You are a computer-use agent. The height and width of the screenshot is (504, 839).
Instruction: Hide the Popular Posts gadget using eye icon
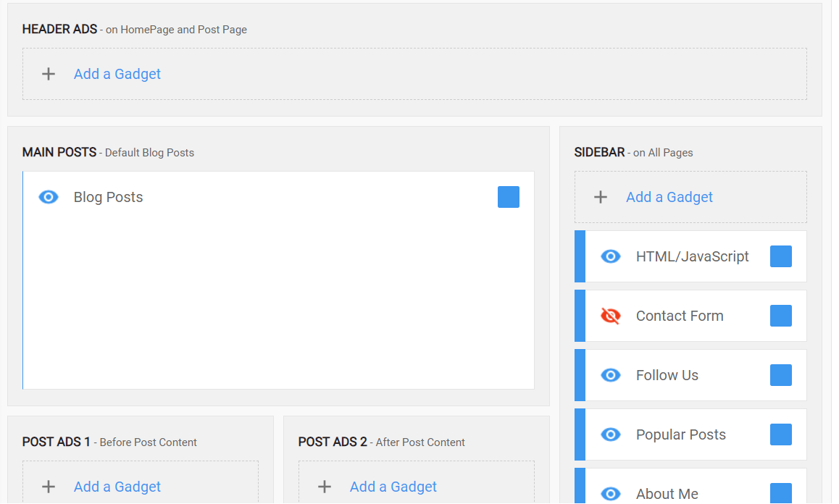pyautogui.click(x=611, y=434)
